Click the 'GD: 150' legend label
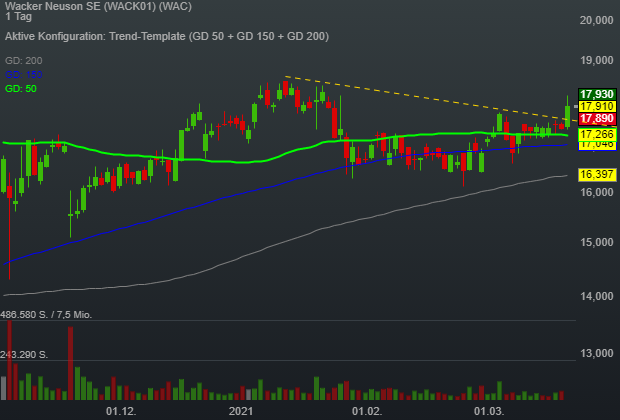 coord(24,75)
